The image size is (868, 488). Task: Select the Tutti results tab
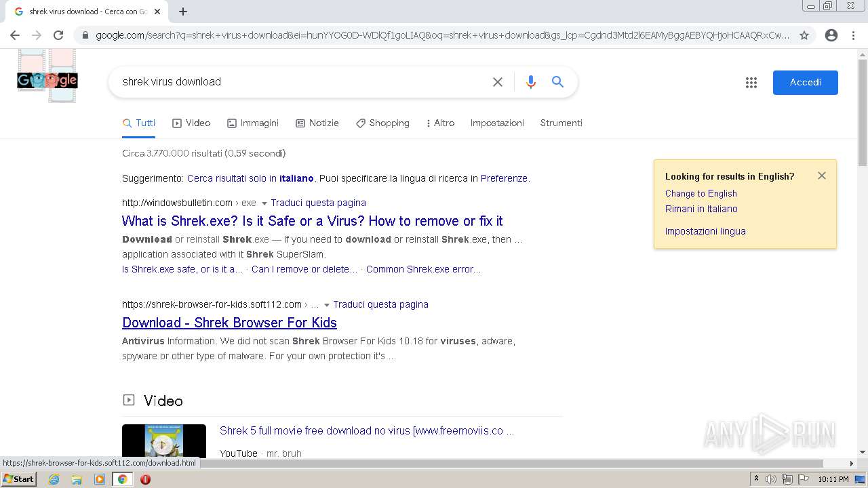point(139,123)
